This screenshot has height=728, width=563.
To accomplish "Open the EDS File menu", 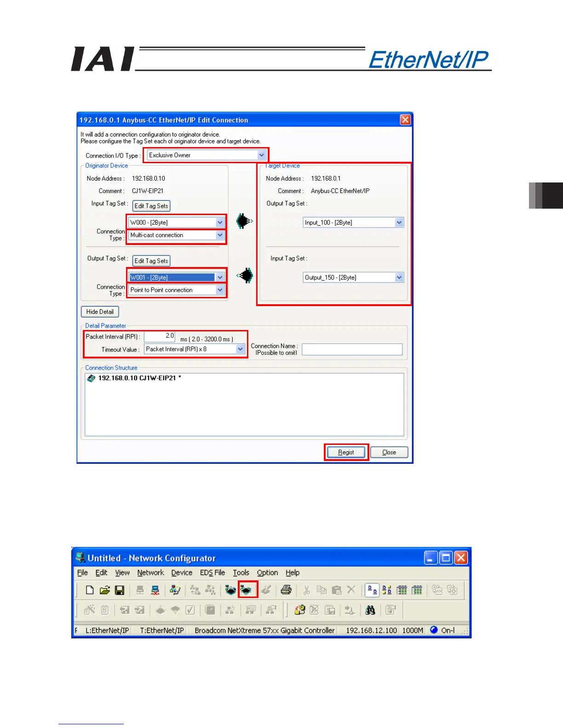I will coord(213,573).
